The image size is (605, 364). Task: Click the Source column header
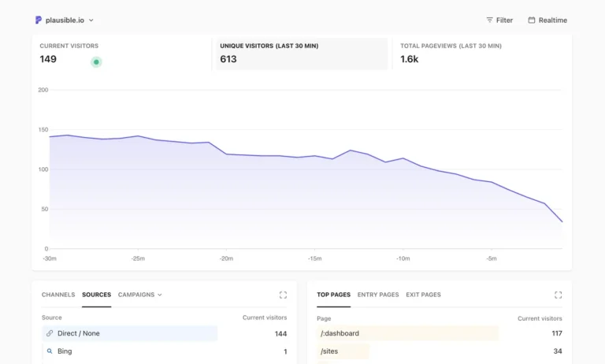tap(52, 318)
